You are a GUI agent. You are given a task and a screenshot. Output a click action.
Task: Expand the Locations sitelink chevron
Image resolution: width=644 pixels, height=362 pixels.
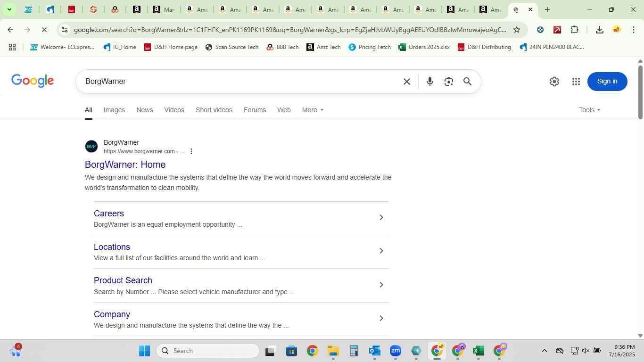coord(381,251)
